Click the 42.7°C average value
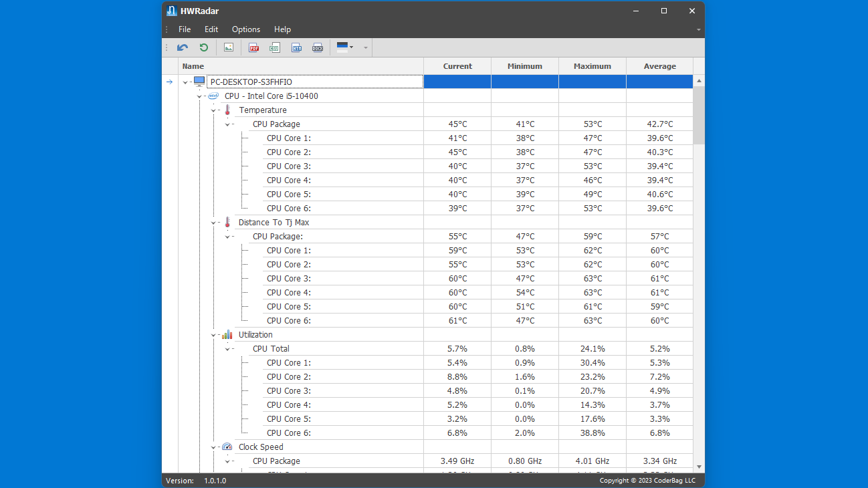 pos(660,124)
